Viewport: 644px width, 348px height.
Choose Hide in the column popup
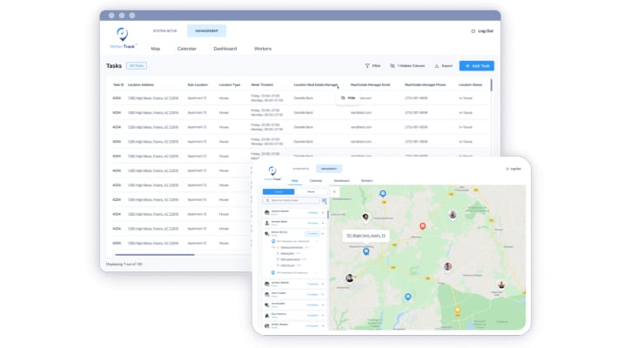[x=348, y=98]
